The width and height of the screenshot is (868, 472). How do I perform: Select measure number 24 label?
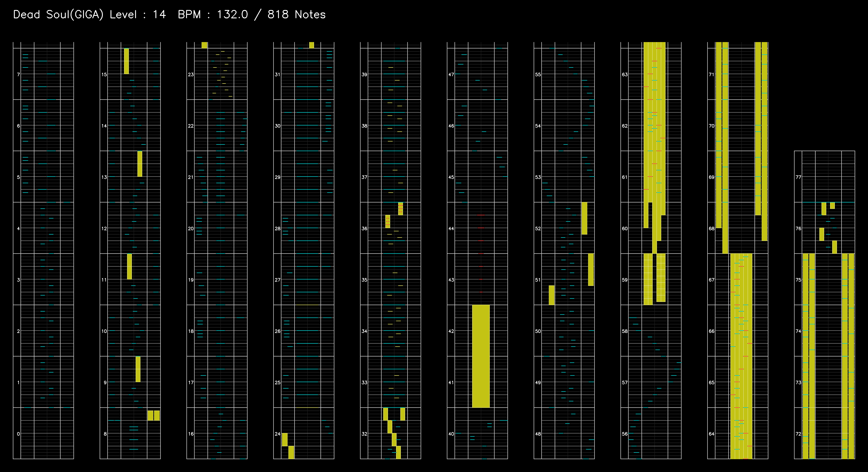(x=278, y=434)
